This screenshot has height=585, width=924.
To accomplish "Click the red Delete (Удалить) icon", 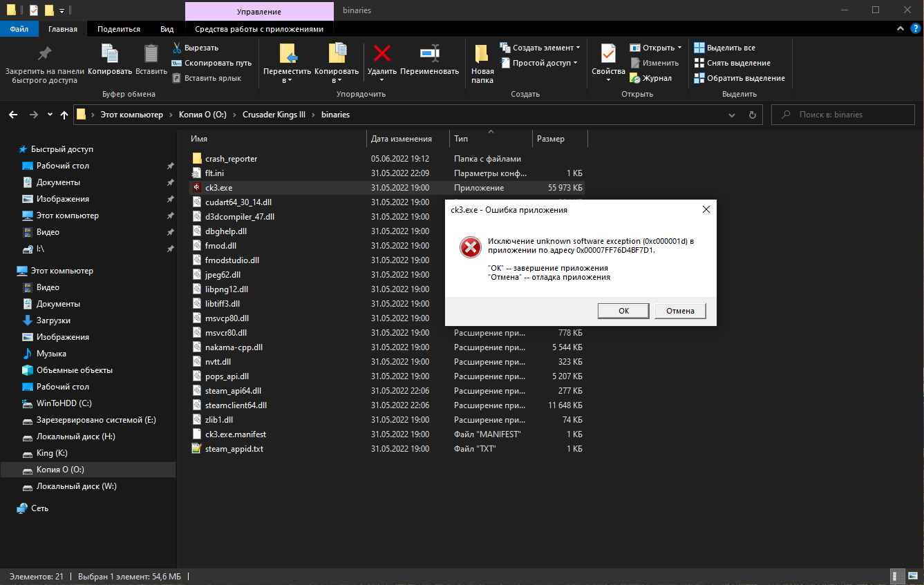I will (x=381, y=54).
